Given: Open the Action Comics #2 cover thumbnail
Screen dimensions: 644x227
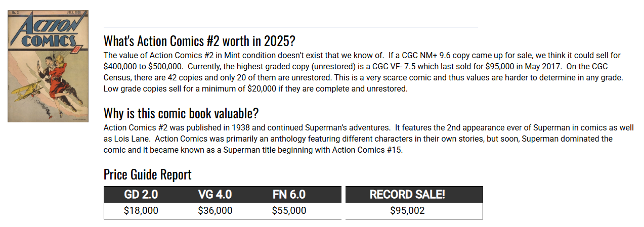Looking at the screenshot, I should [48, 66].
